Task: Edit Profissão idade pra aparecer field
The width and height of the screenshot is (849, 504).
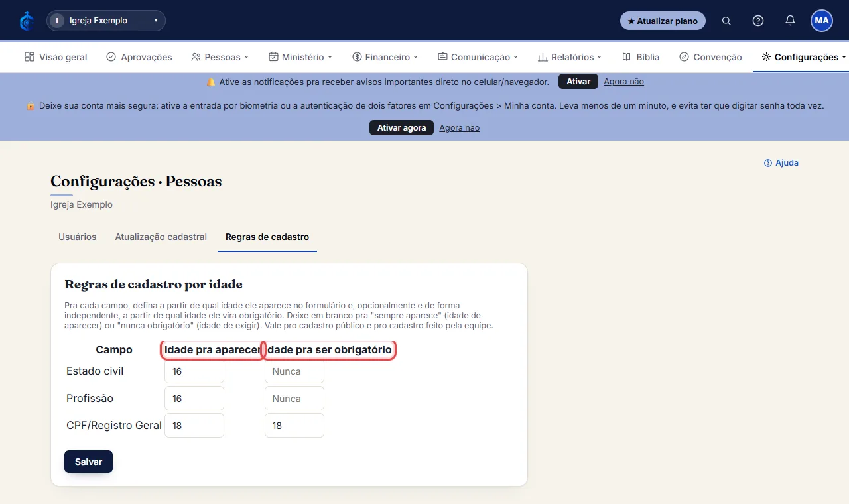Action: pyautogui.click(x=194, y=399)
